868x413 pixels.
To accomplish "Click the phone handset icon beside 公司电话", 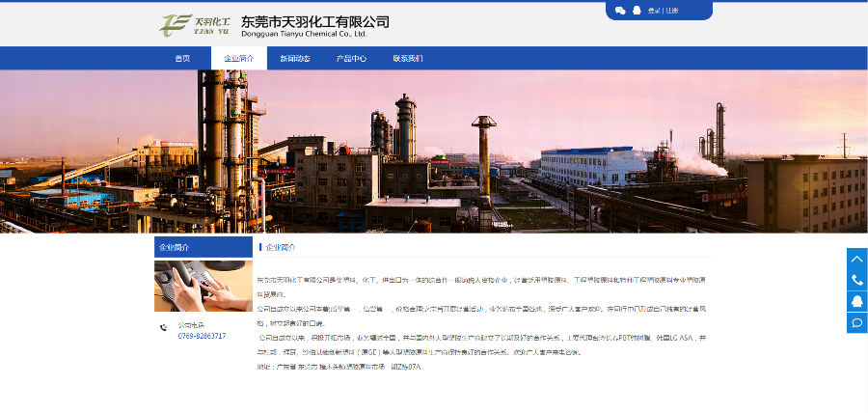I will pos(163,328).
